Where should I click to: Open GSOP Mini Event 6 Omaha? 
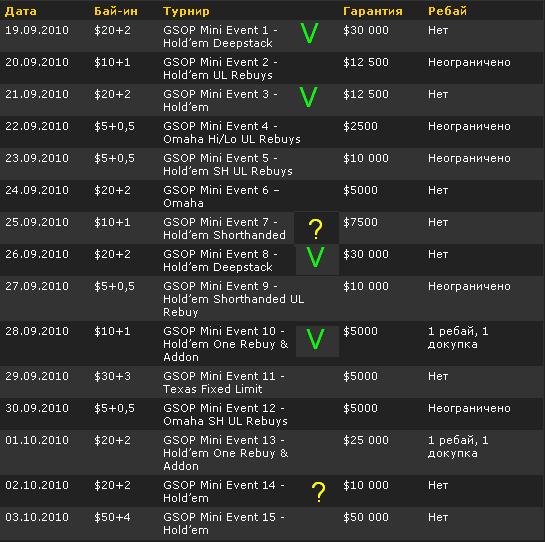(x=221, y=197)
